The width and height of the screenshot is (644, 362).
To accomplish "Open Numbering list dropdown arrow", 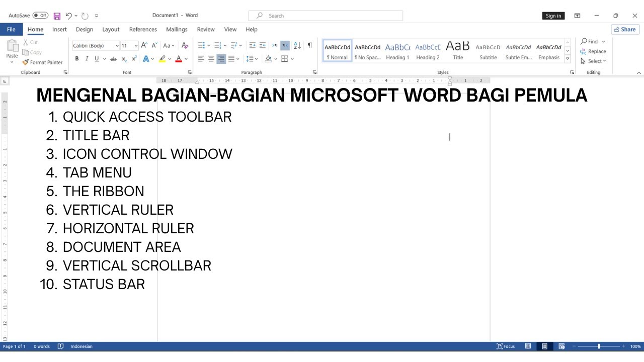I will coord(224,45).
